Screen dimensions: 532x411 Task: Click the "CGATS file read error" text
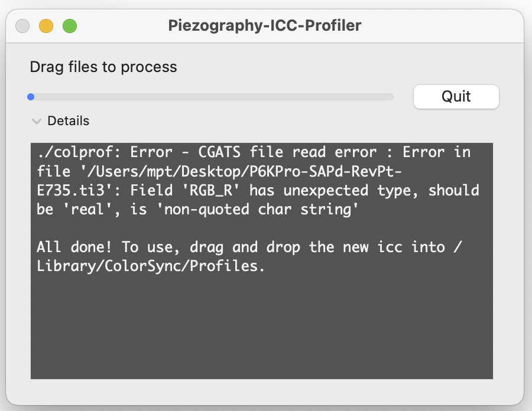click(287, 152)
